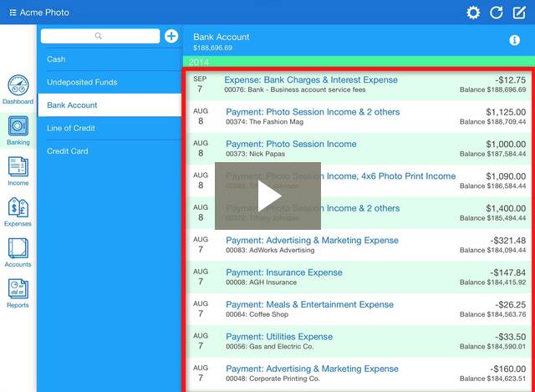The height and width of the screenshot is (392, 535).
Task: Play the video overlay button
Action: tap(267, 196)
